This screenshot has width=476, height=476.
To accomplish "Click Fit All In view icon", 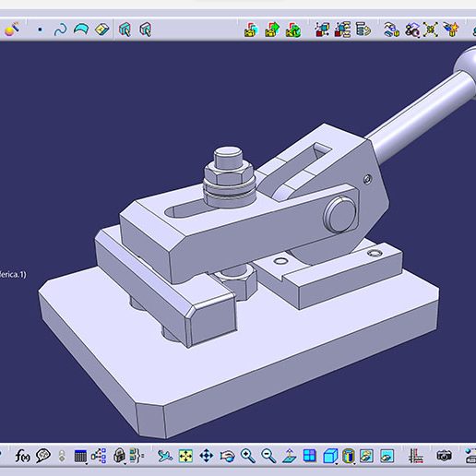I will pos(185,456).
